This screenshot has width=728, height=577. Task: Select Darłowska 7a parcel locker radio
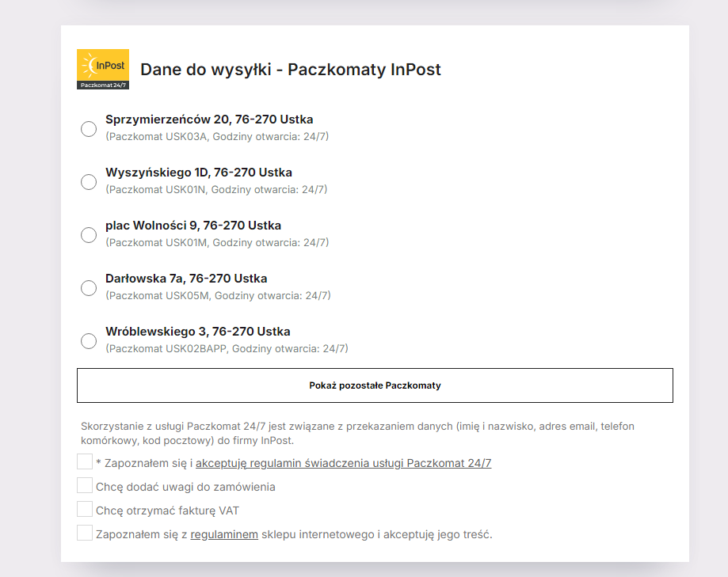pos(89,287)
